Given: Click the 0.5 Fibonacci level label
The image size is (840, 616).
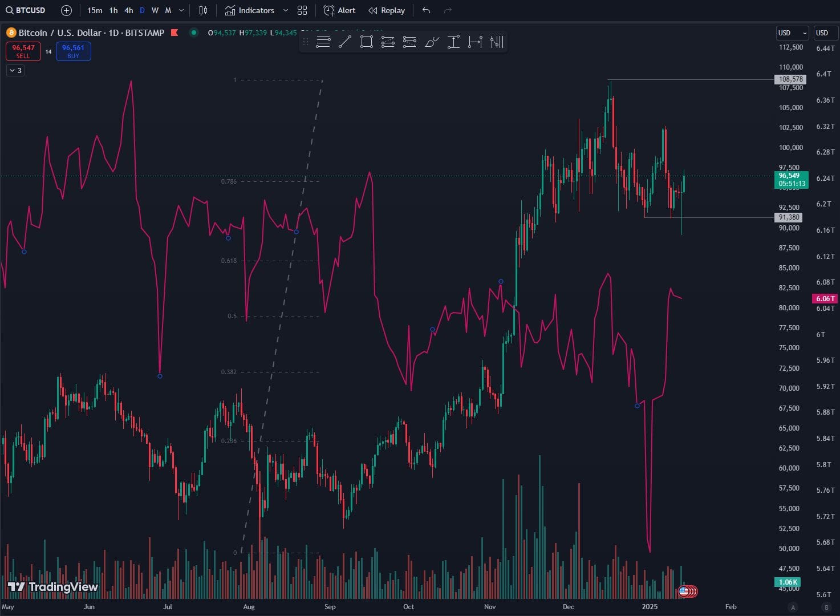Looking at the screenshot, I should click(x=232, y=316).
